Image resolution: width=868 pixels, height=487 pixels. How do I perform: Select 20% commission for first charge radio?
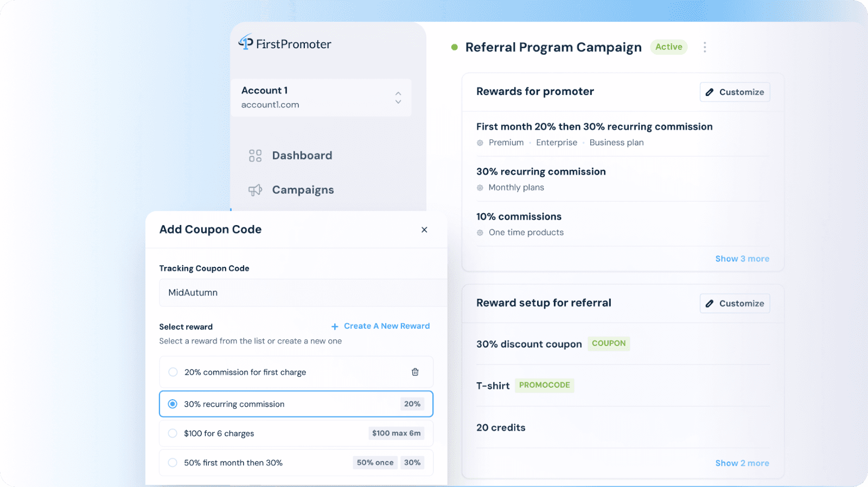click(x=173, y=372)
